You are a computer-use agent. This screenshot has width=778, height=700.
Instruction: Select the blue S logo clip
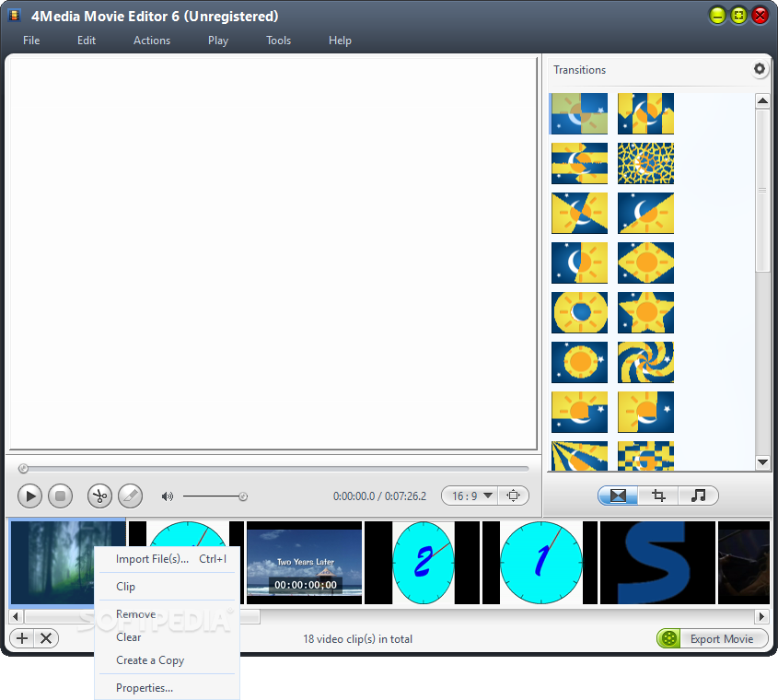click(658, 563)
